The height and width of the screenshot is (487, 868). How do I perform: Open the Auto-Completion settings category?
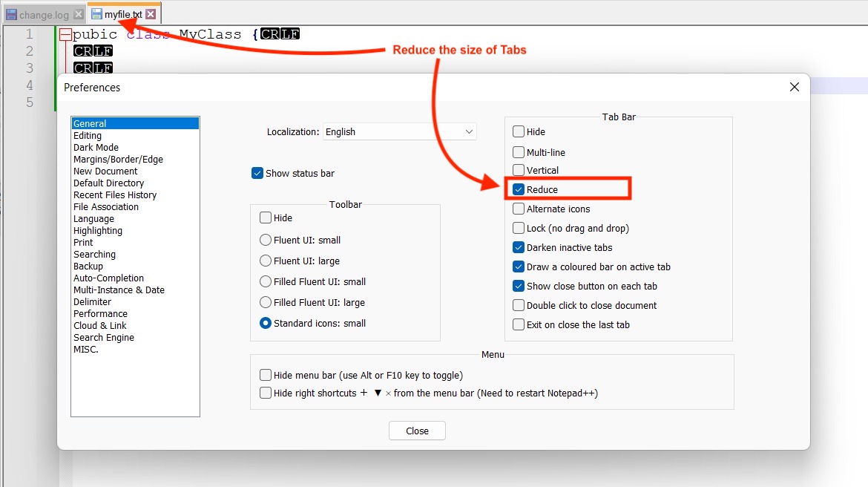tap(108, 278)
